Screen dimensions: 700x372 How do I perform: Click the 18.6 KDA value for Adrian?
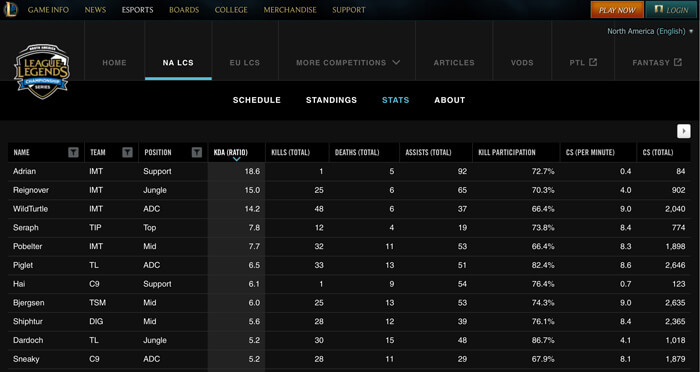click(252, 171)
